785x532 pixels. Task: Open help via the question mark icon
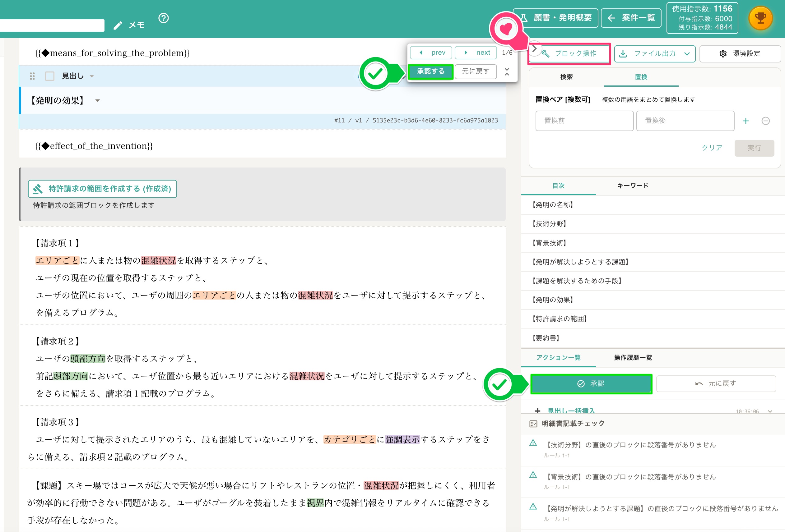pyautogui.click(x=164, y=18)
